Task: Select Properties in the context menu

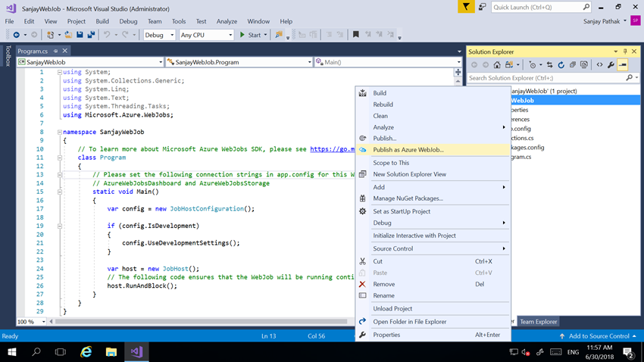Action: pos(433,335)
